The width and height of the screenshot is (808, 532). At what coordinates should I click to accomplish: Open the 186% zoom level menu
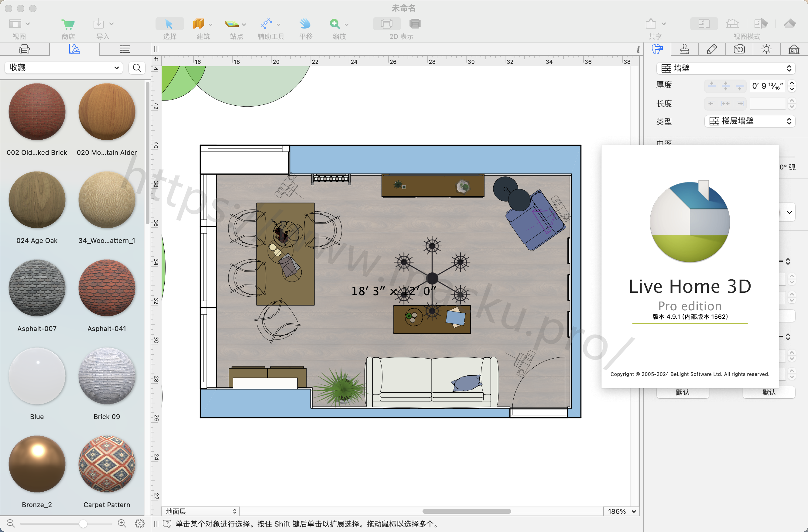click(621, 511)
